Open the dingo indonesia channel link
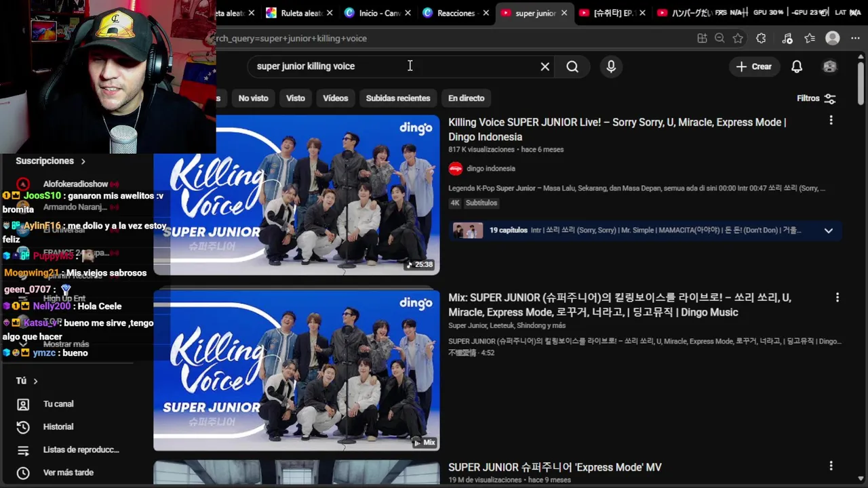The width and height of the screenshot is (868, 488). (x=491, y=169)
